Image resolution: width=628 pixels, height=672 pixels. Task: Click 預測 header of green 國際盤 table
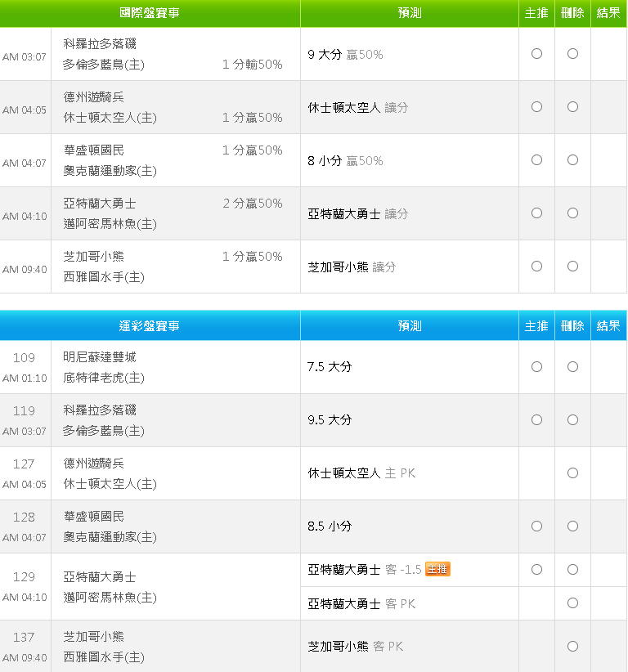(x=410, y=13)
